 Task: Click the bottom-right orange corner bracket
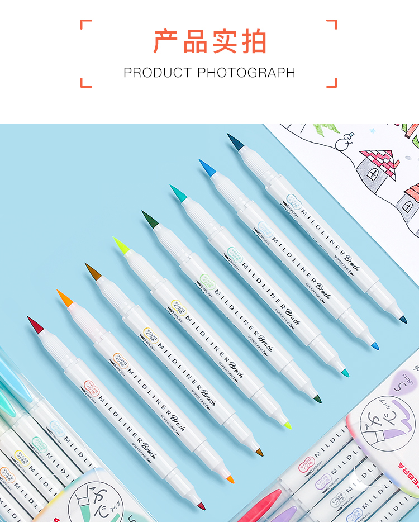[x=331, y=83]
